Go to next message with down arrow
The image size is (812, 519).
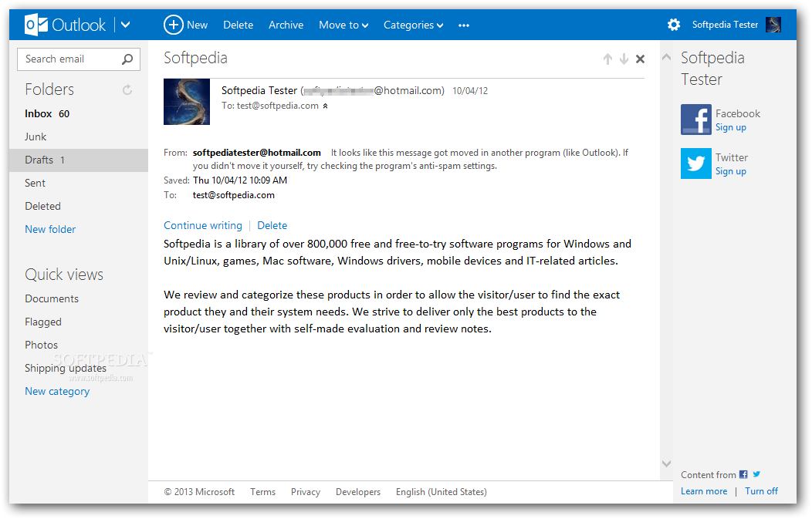pyautogui.click(x=624, y=59)
